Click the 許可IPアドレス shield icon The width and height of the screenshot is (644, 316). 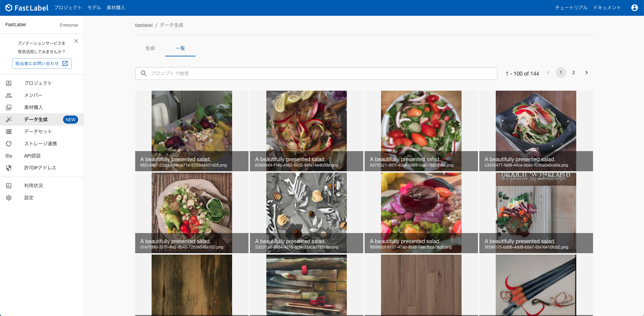9,168
